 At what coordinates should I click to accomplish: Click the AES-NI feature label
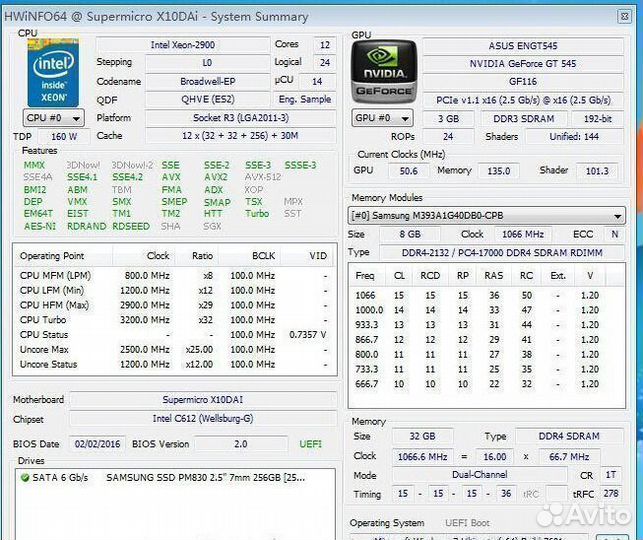point(40,226)
